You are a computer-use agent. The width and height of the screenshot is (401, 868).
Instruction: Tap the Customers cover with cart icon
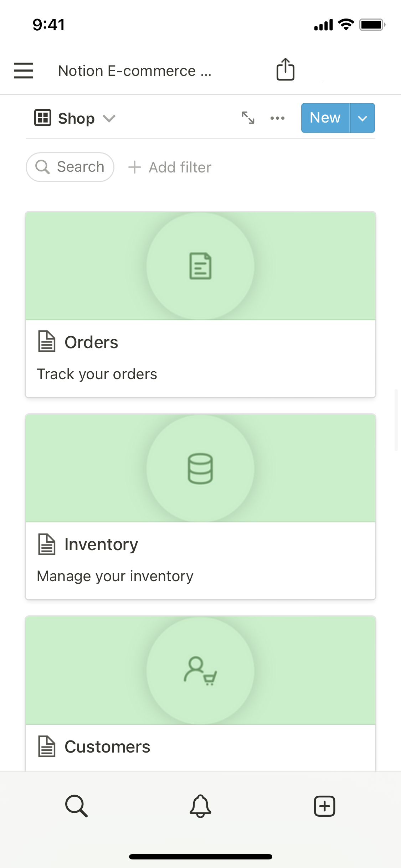pyautogui.click(x=200, y=670)
